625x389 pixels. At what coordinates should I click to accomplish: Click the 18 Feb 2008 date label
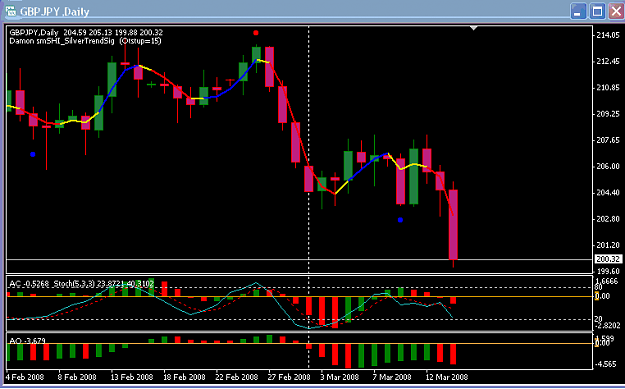click(x=184, y=377)
